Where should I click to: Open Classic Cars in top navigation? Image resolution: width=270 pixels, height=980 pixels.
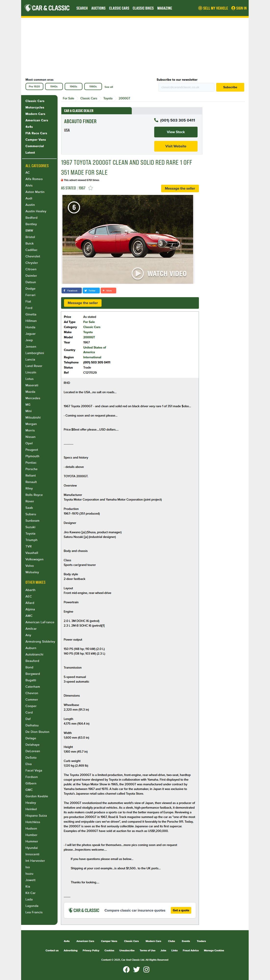pos(119,8)
